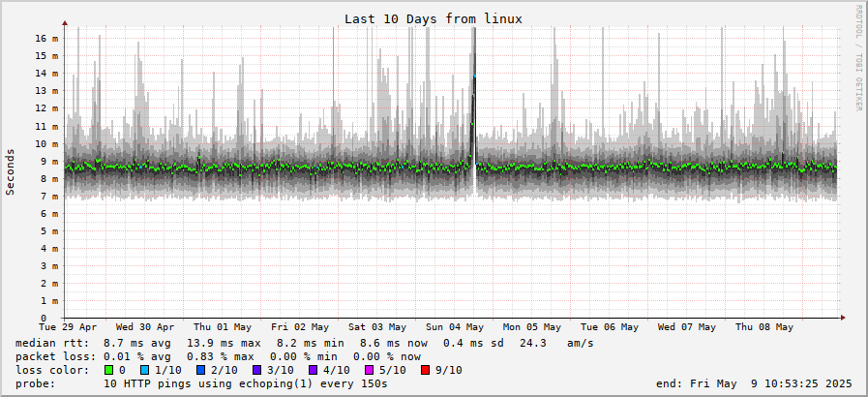The image size is (868, 397).
Task: Click the light blue 1/10 loss swatch
Action: [145, 370]
